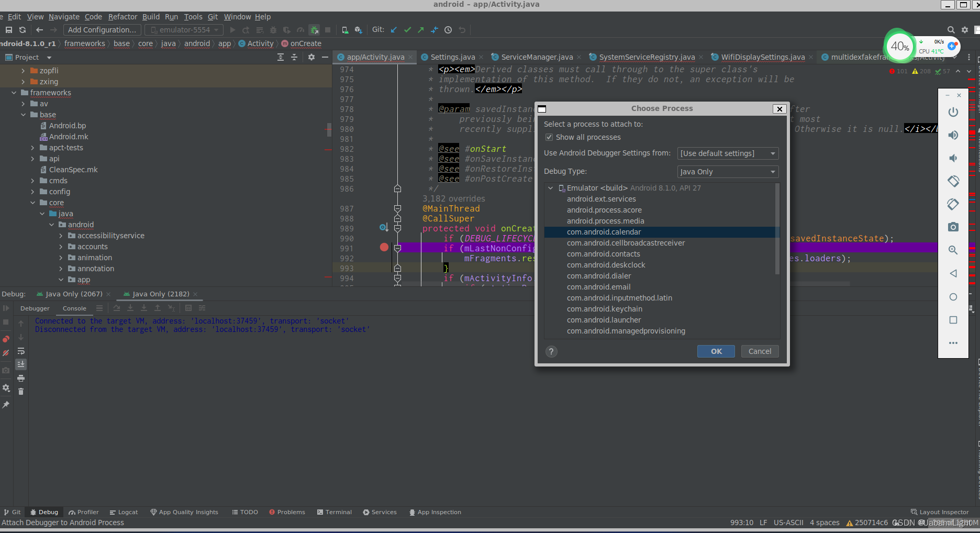
Task: Click emulator volume down icon
Action: tap(953, 158)
